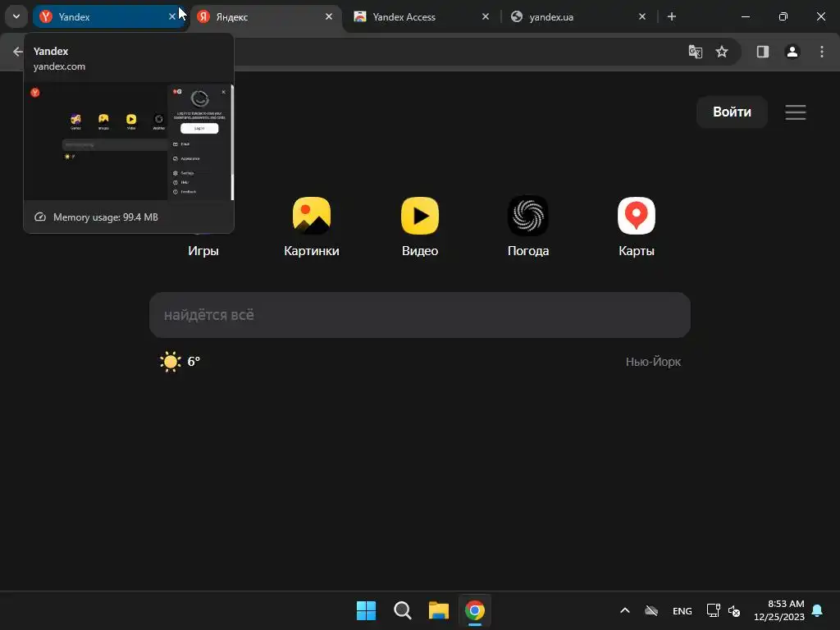Switch to the Yandex Access tab
Image resolution: width=840 pixels, height=630 pixels.
click(x=422, y=16)
